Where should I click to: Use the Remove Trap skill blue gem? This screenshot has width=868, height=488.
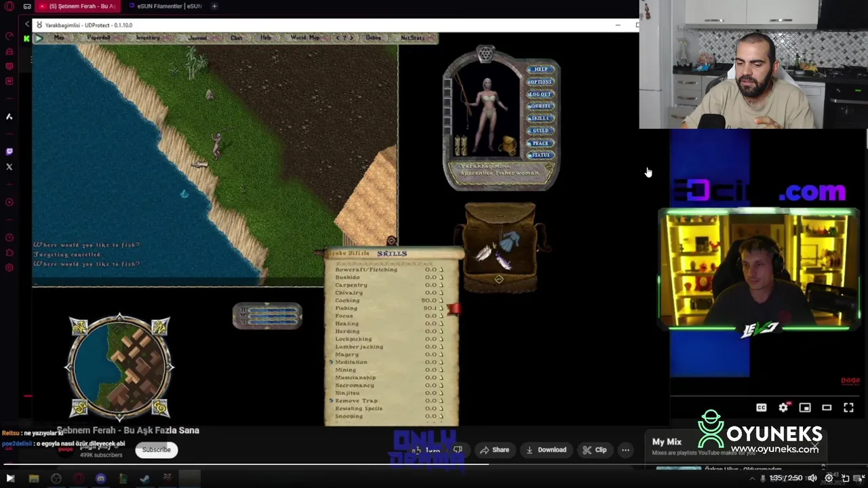pos(331,401)
